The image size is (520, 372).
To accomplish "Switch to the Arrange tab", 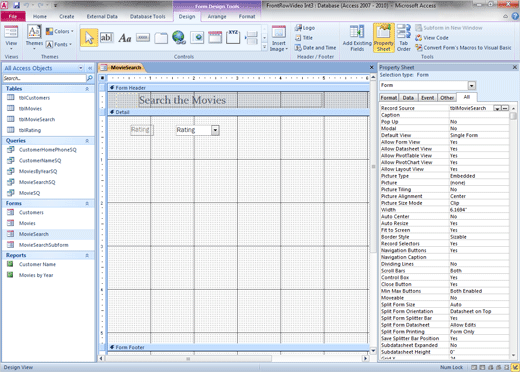I will click(x=217, y=16).
